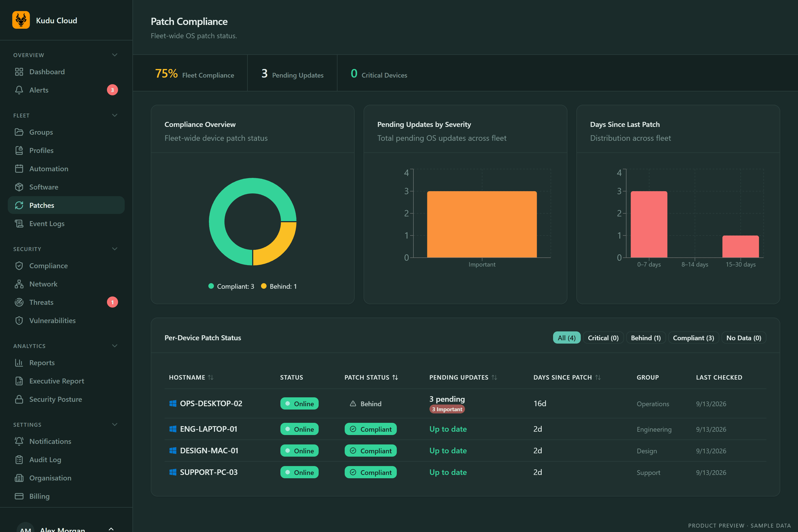Viewport: 798px width, 532px height.
Task: Sort table by Days Since Patch column
Action: click(x=567, y=377)
